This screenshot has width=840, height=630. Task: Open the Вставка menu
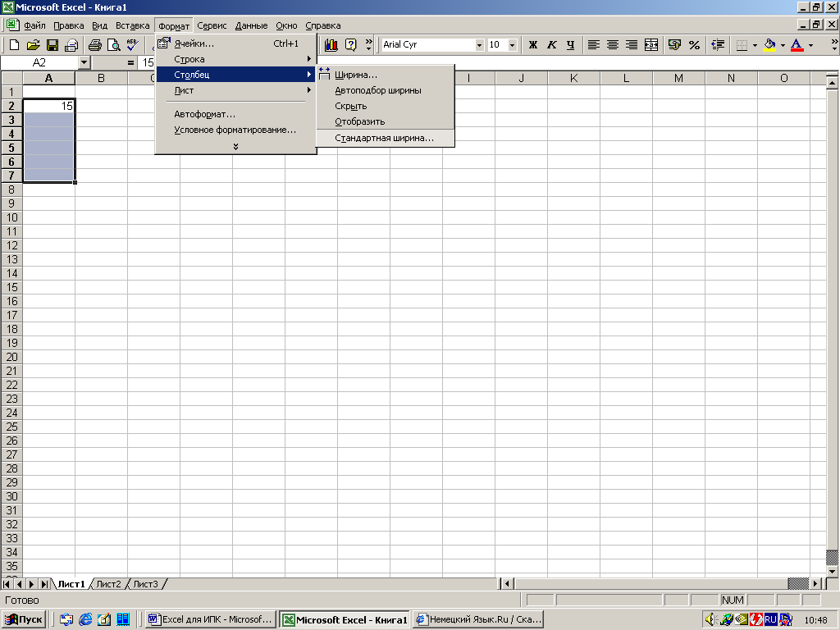pyautogui.click(x=132, y=25)
